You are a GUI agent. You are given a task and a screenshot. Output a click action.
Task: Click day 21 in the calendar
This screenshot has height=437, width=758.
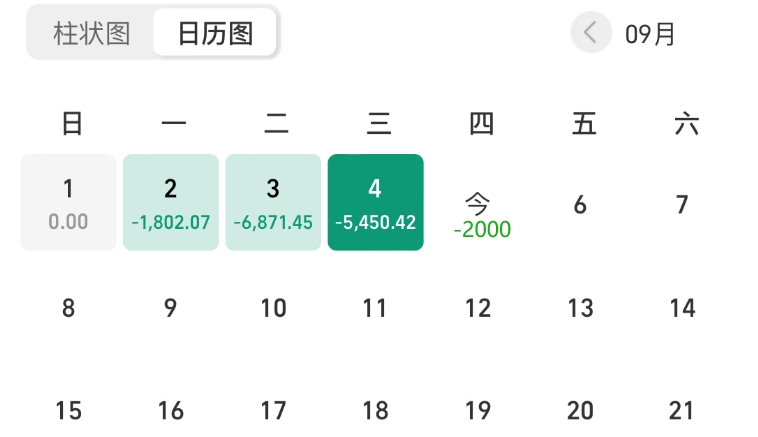(682, 410)
